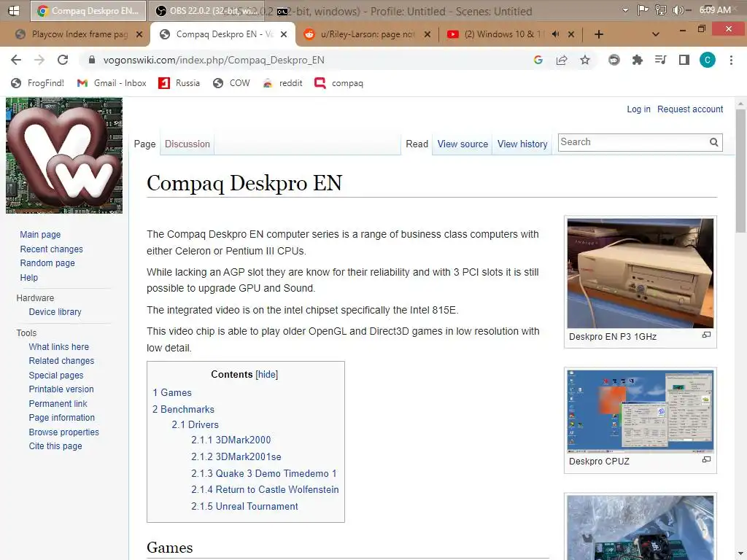The width and height of the screenshot is (747, 560).
Task: Toggle the browser side panel
Action: click(x=684, y=60)
